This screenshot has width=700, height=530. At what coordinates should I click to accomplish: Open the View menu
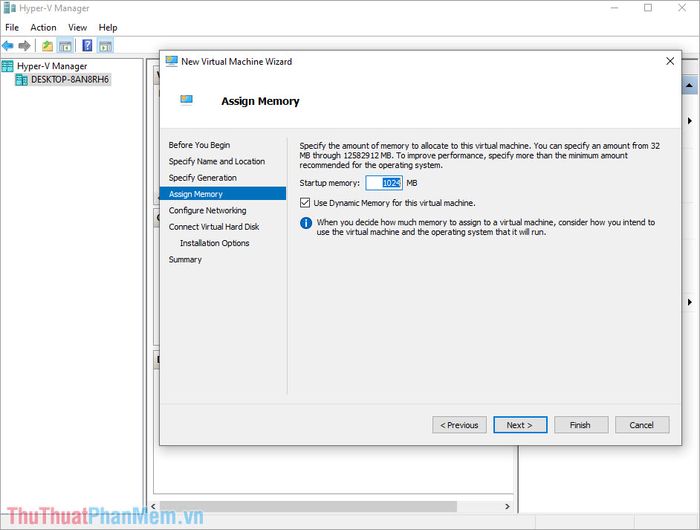[78, 28]
